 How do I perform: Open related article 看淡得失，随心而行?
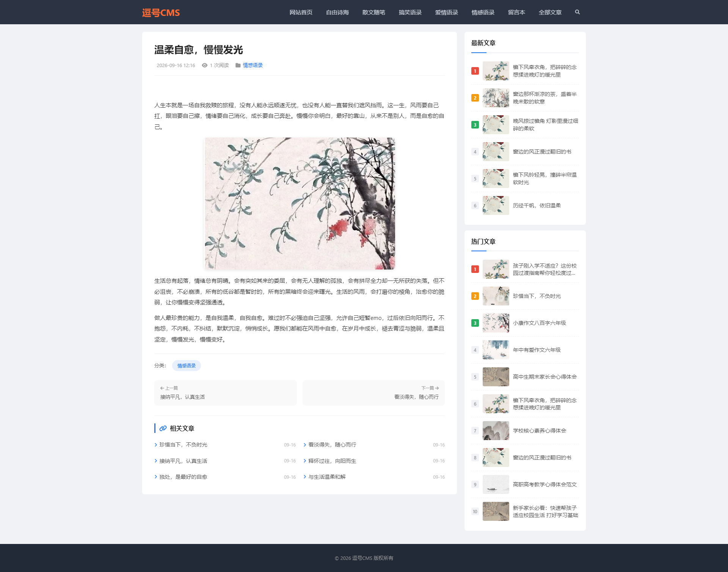(332, 445)
